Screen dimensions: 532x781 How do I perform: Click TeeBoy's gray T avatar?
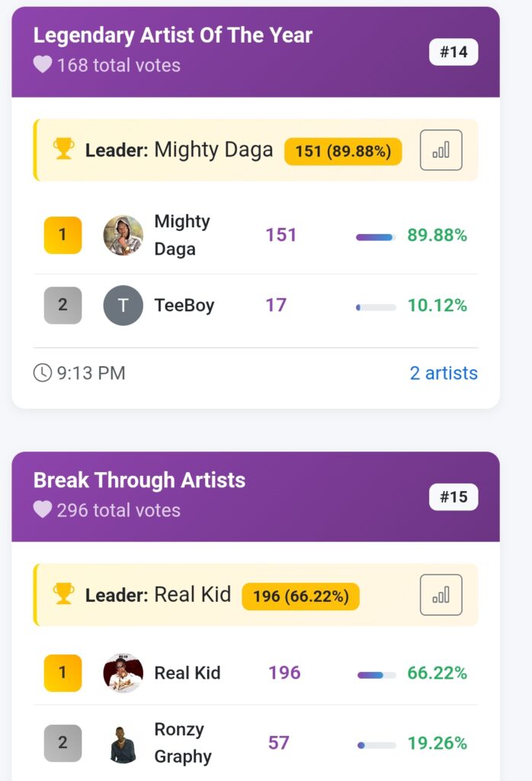(x=123, y=305)
